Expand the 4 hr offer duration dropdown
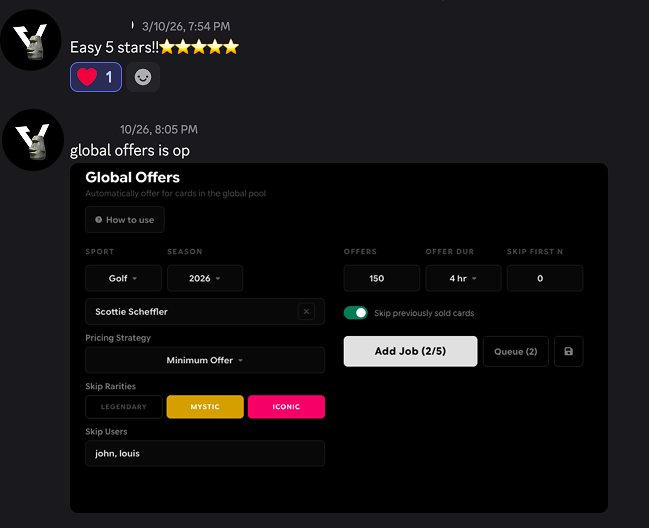This screenshot has height=528, width=649. [463, 278]
